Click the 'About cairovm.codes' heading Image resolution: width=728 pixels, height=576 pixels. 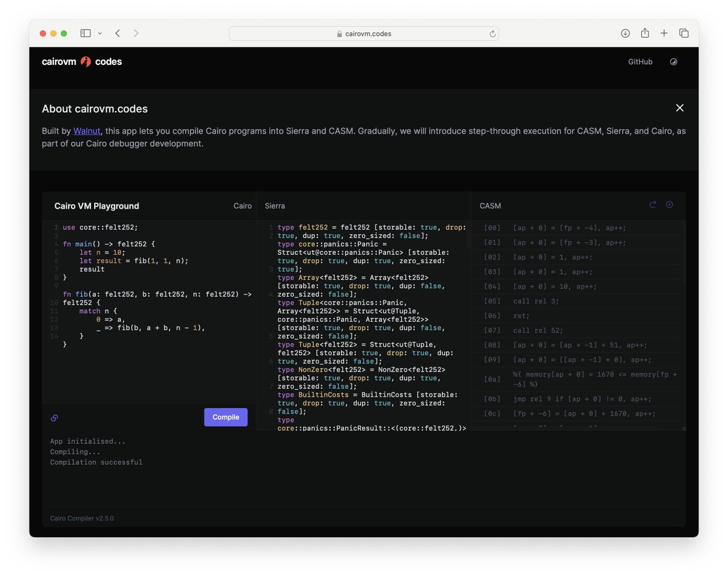[x=95, y=109]
